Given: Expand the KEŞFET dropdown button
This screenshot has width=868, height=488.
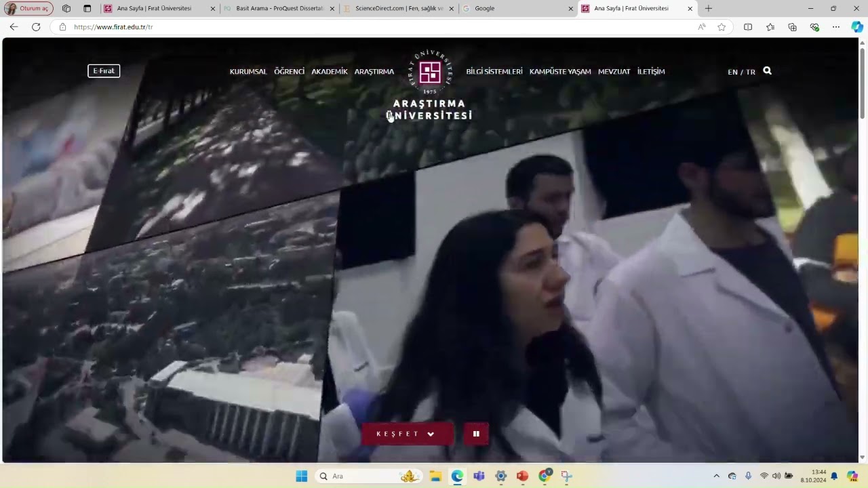Looking at the screenshot, I should coord(408,434).
